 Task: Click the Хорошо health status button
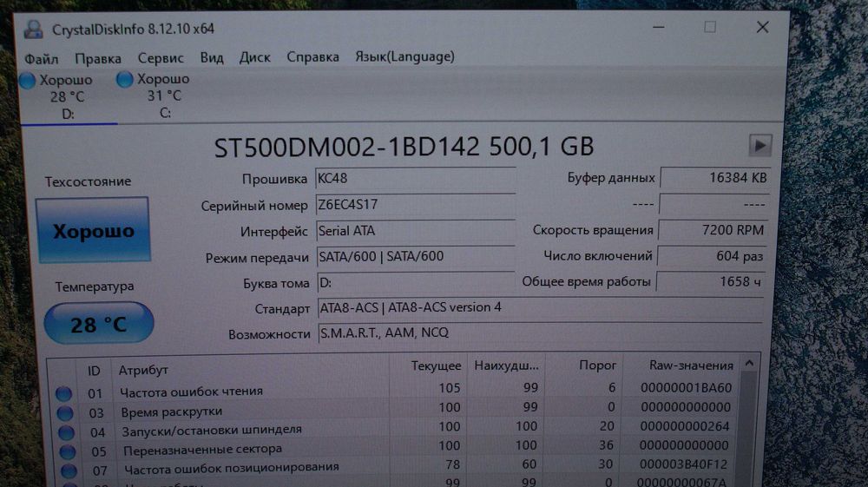[93, 230]
